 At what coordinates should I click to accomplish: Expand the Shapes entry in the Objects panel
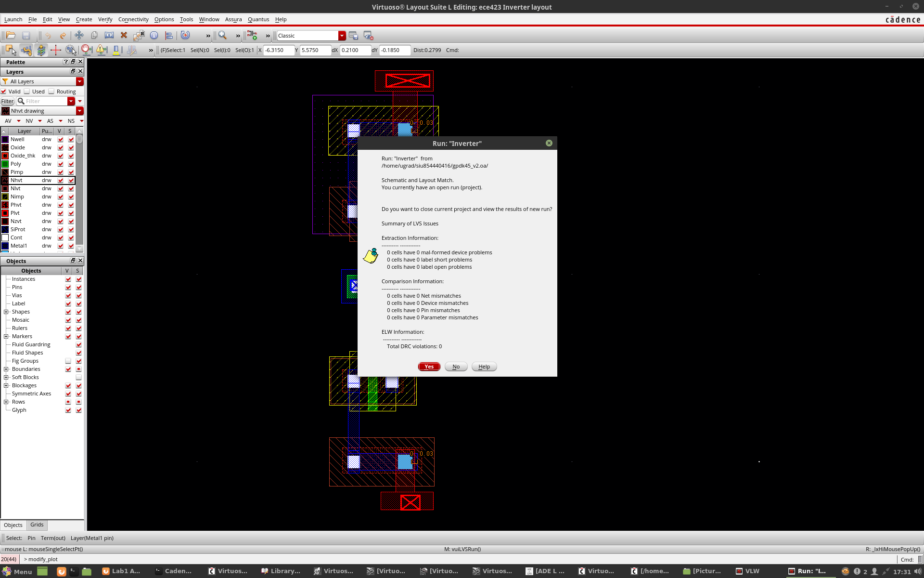click(6, 312)
